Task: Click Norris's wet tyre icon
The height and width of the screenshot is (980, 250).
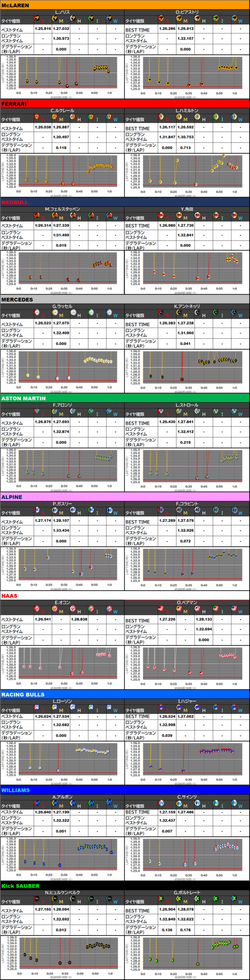Action: 109,18
